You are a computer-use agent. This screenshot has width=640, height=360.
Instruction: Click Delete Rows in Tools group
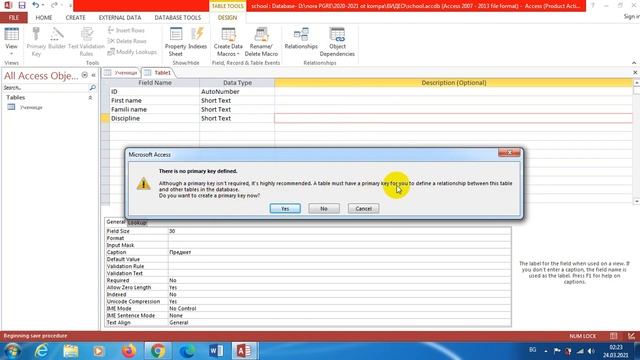[127, 41]
